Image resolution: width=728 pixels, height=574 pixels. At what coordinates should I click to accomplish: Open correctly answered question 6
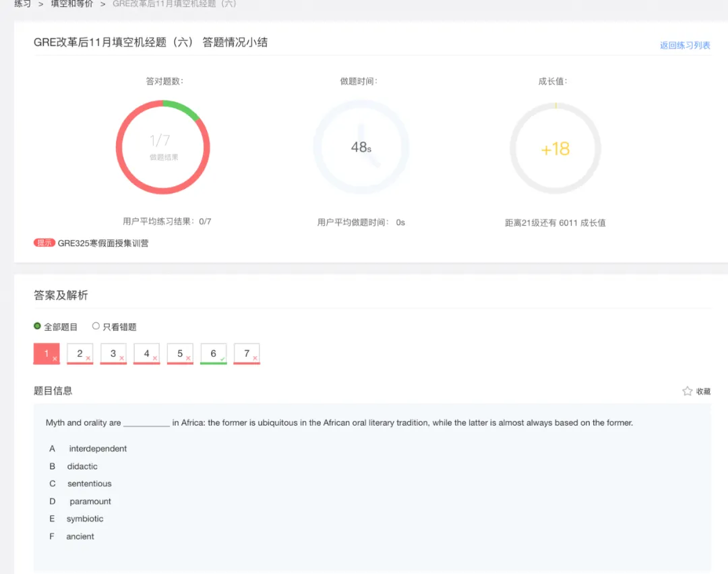pyautogui.click(x=213, y=354)
